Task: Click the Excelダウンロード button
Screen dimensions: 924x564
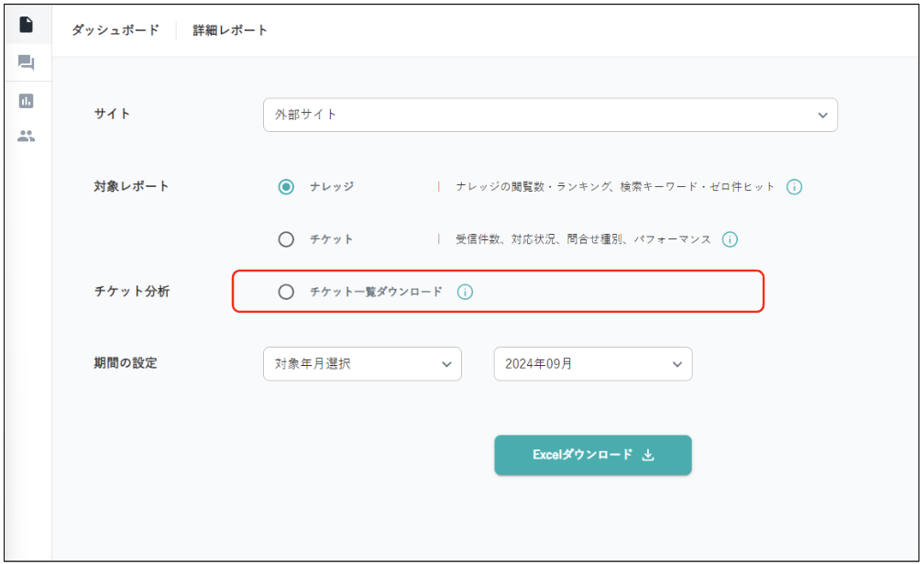Action: (x=593, y=455)
